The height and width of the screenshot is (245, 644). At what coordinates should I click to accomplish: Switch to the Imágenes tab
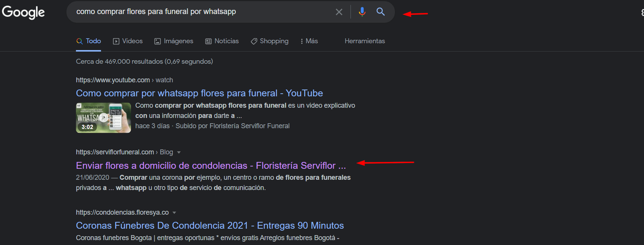(174, 41)
